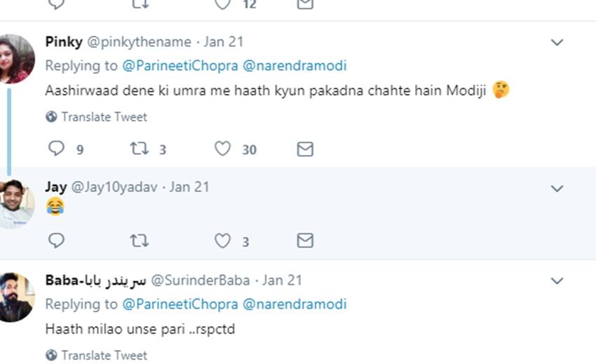Viewport: 596px width, 364px height.
Task: Translate SurinderBaba's tweet
Action: pos(104,355)
